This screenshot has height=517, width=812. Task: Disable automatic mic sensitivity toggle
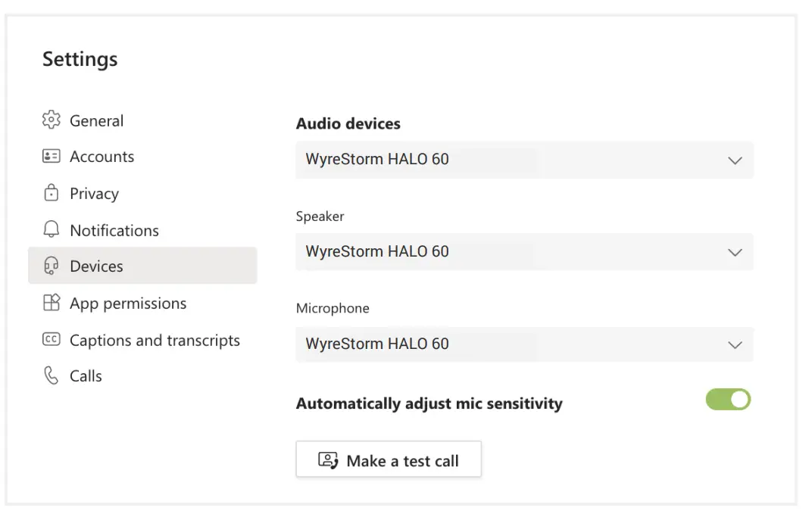pos(728,400)
